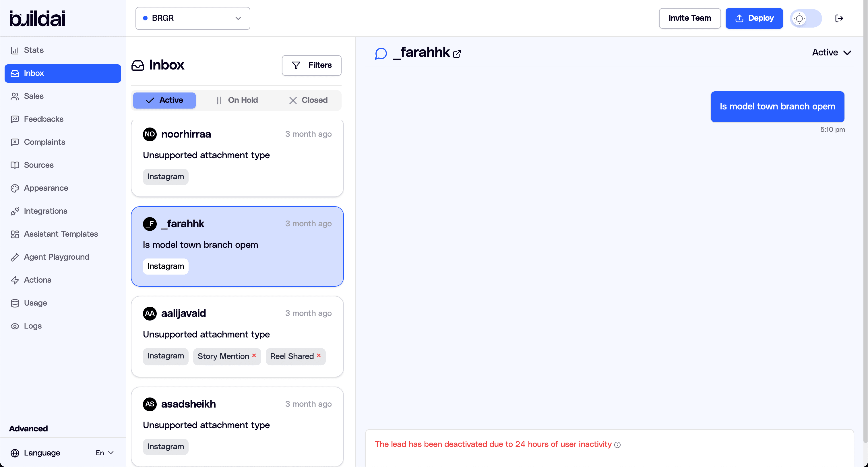Go to the Integrations page

pos(45,211)
